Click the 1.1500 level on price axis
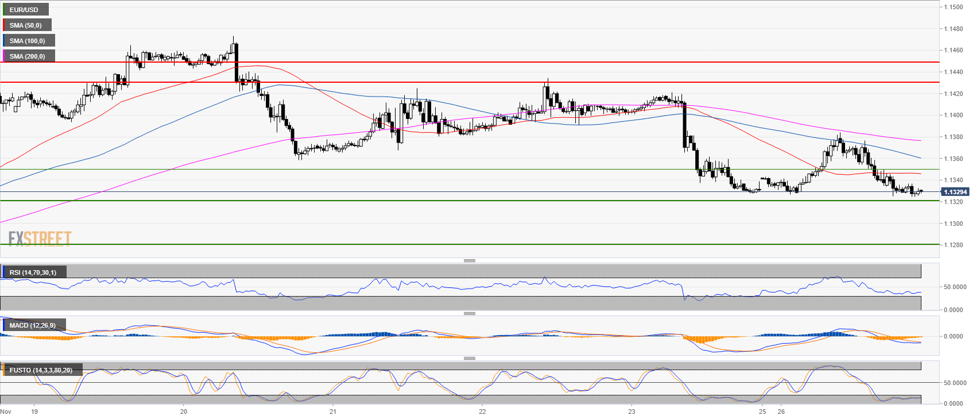The height and width of the screenshot is (419, 980). tap(954, 7)
